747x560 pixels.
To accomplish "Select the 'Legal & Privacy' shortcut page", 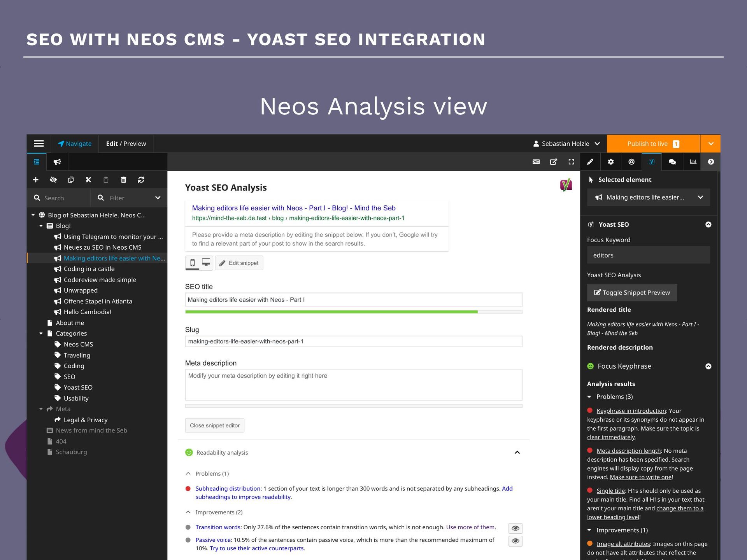I will pyautogui.click(x=85, y=420).
